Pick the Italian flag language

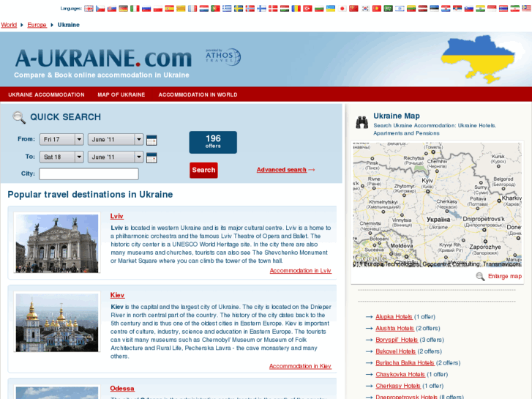point(135,9)
